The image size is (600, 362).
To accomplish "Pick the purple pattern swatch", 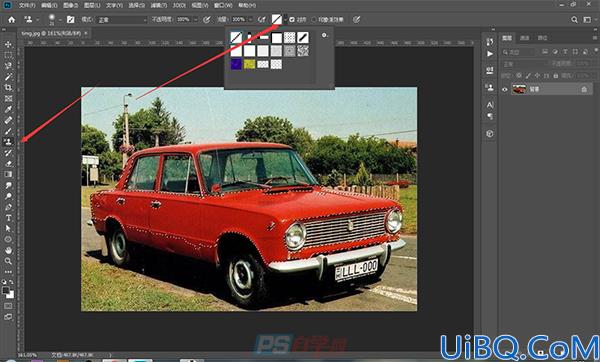I will (236, 64).
